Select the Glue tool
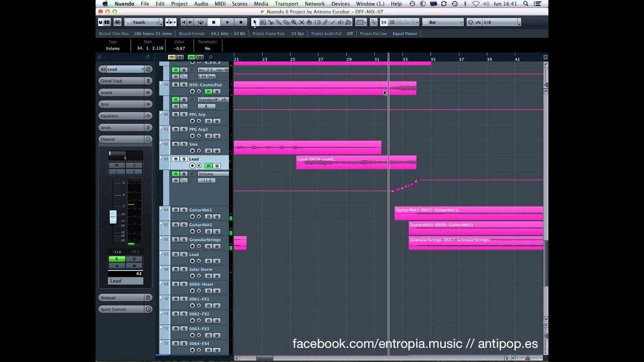Screen dimensions: 644x362 [x=278, y=22]
